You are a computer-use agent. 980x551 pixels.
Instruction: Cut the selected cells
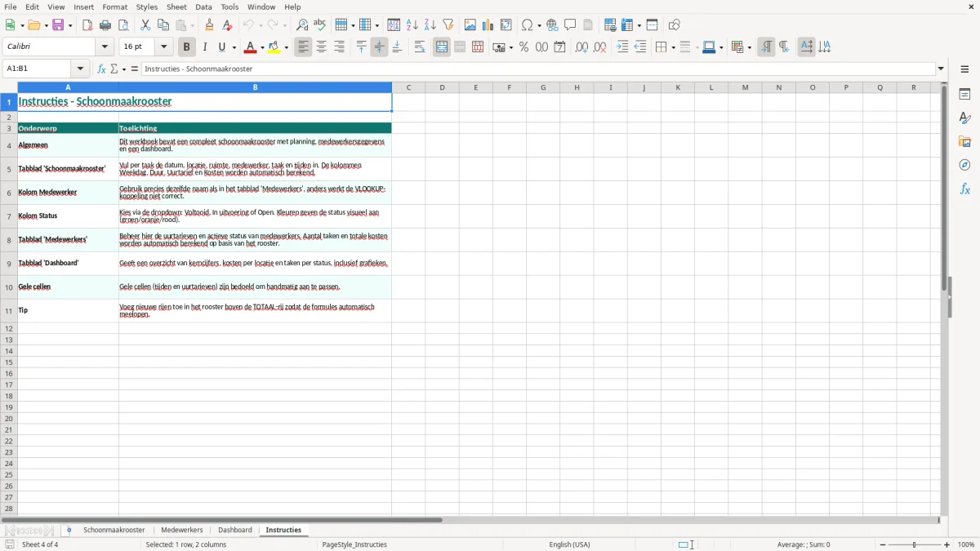pos(145,25)
